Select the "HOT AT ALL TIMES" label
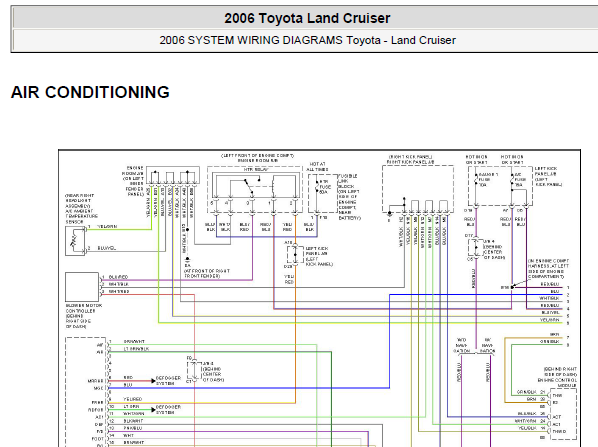Viewport: 598px width, 447px height. tap(317, 167)
